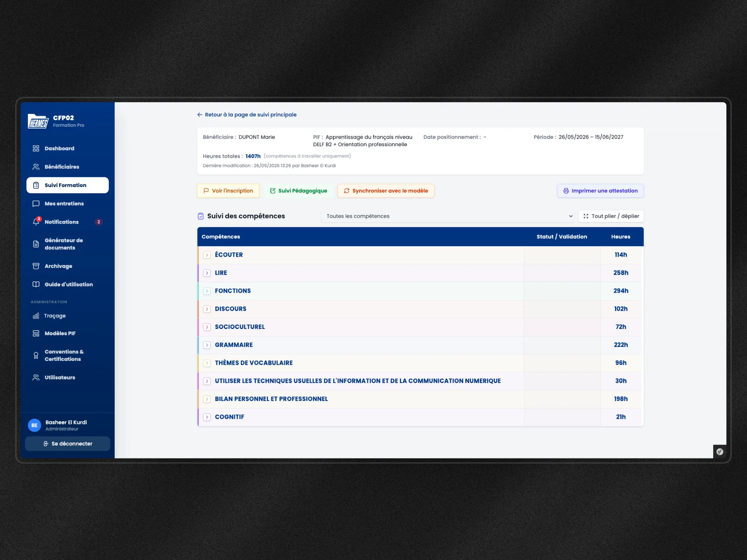Click the 222h value in GRAMMAIRE row
Viewport: 747px width, 560px height.
pos(621,345)
